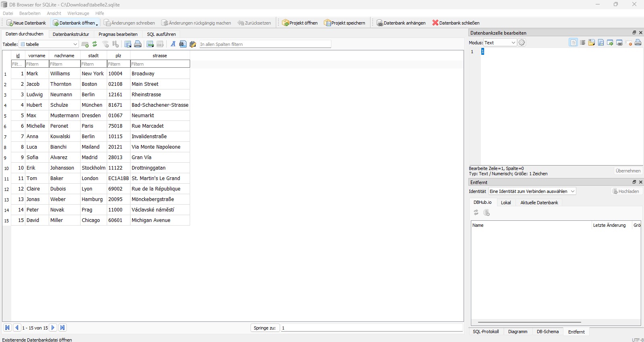The width and height of the screenshot is (644, 342).
Task: Refresh the table data with green arrows icon
Action: [x=95, y=44]
